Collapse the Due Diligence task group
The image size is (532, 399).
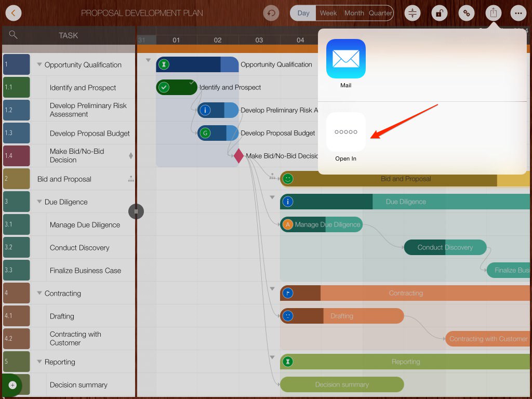coord(39,202)
